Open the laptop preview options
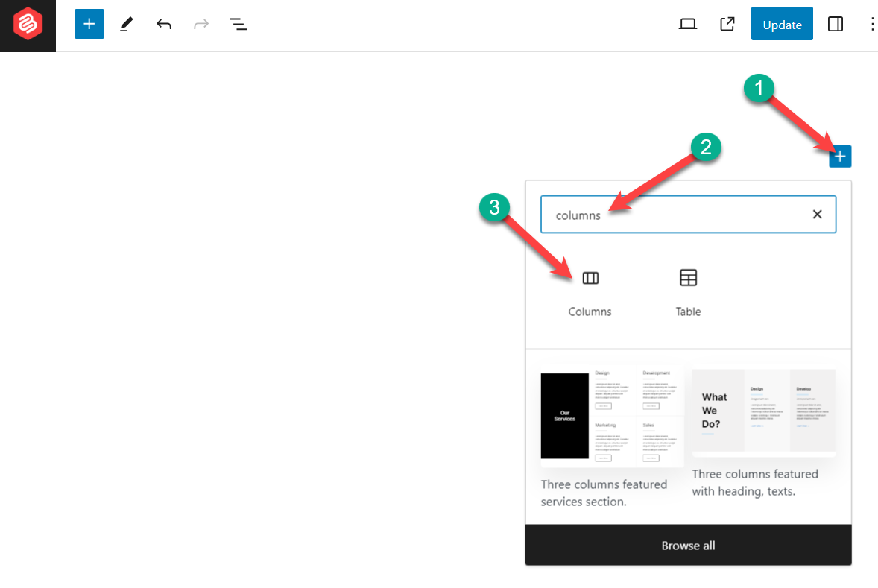Viewport: 878px width, 588px height. click(687, 24)
